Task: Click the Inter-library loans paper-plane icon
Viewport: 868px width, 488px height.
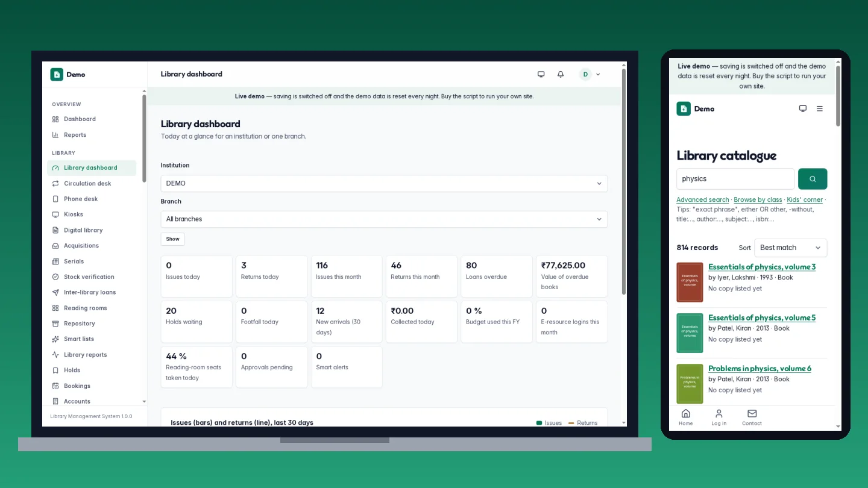Action: click(55, 292)
